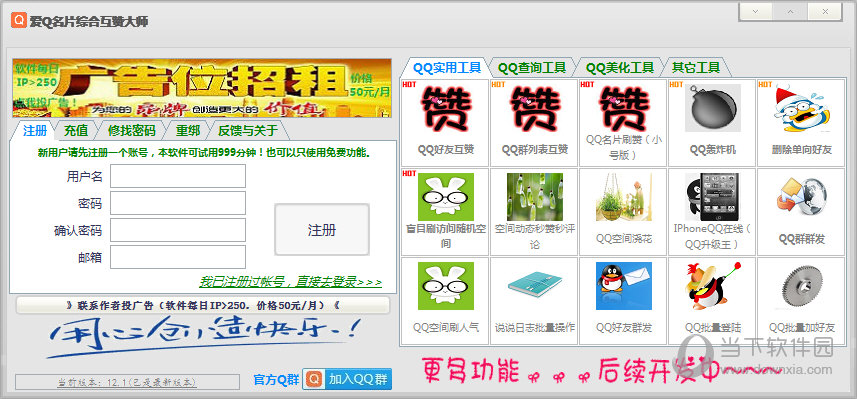Open the 广告位招租 banner ad
This screenshot has height=399, width=857.
coord(202,88)
